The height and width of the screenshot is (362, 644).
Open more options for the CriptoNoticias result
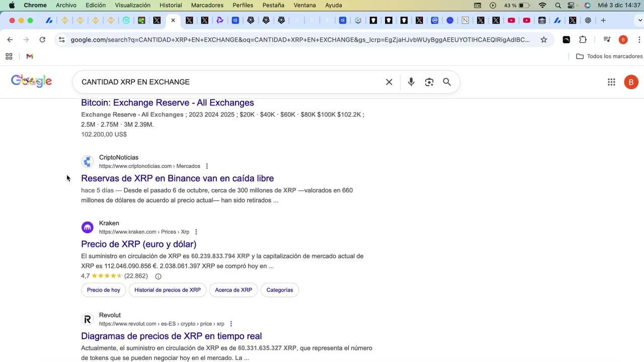(207, 166)
